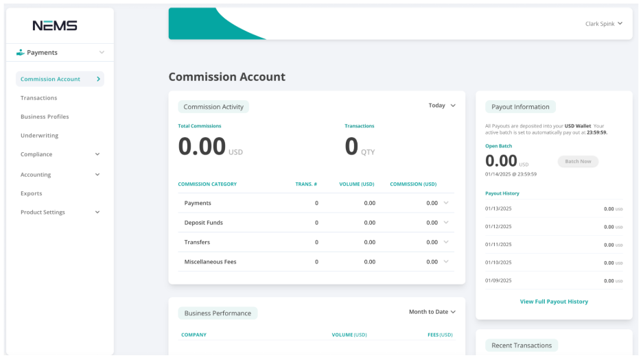Open Business Profiles in the sidebar
643x364 pixels.
pos(45,117)
